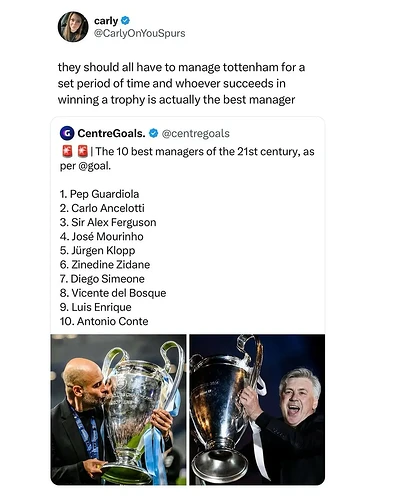Screen dimensions: 400x500
Task: Click list entry 7. Diego Simeone
Action: (x=102, y=279)
